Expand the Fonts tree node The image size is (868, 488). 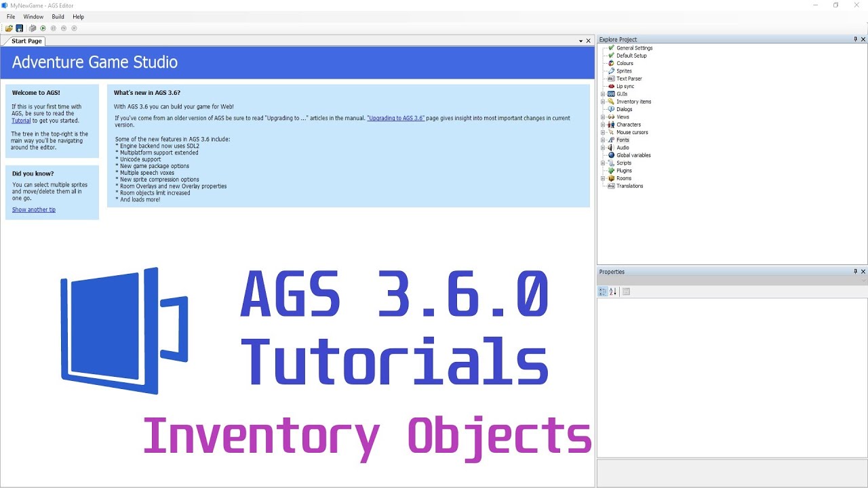coord(603,140)
